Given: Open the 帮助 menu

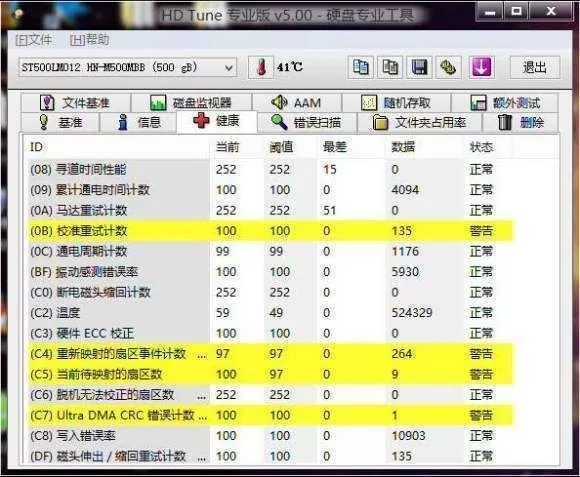Looking at the screenshot, I should click(90, 40).
